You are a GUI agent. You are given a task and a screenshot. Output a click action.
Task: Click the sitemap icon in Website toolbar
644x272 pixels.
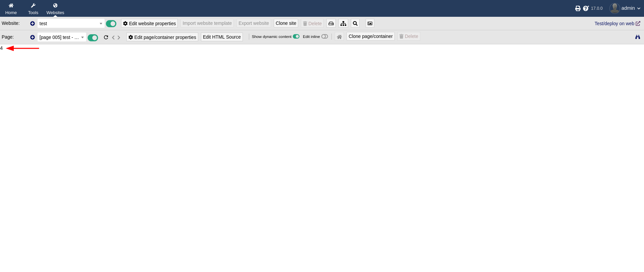click(x=343, y=24)
